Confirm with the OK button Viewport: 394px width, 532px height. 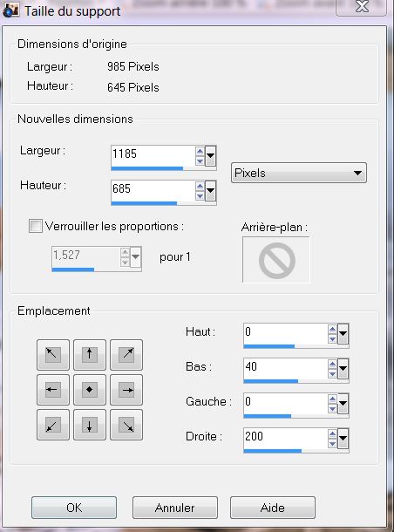74,508
